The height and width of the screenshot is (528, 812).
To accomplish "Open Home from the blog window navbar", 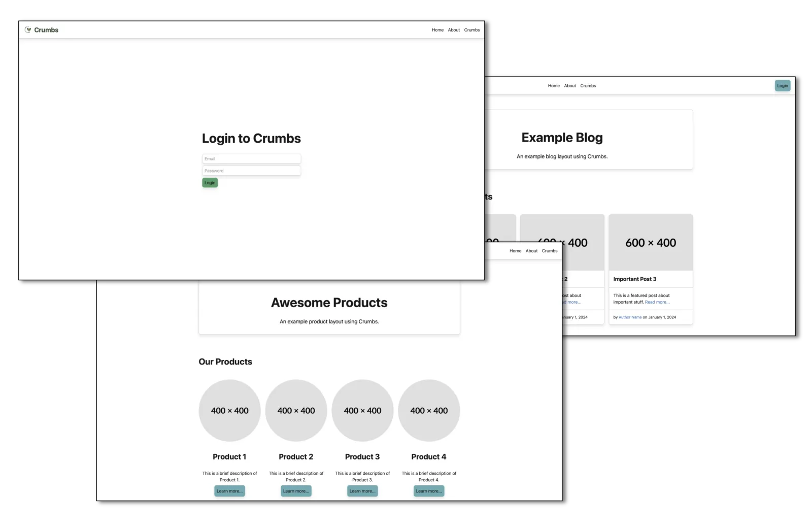I will (x=553, y=85).
